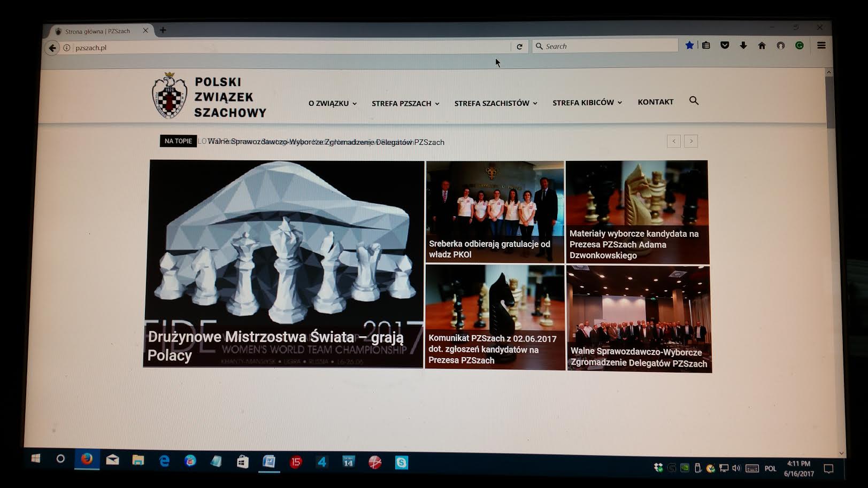Click the NA TOPIE label
This screenshot has width=868, height=488.
(x=178, y=141)
